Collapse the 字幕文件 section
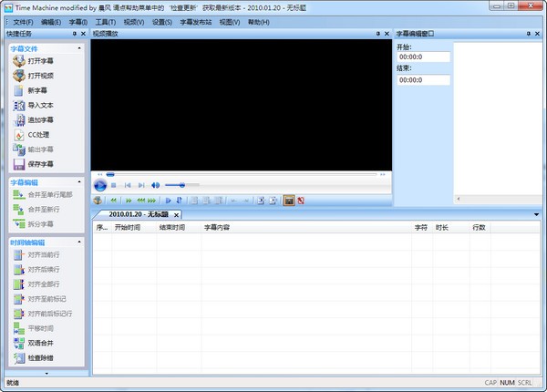Image resolution: width=547 pixels, height=392 pixels. [x=79, y=47]
